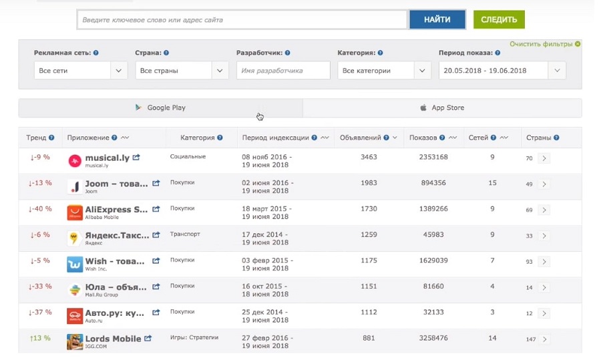Sort by Период индексации arrows
Image resolution: width=601 pixels, height=364 pixels.
coord(325,138)
